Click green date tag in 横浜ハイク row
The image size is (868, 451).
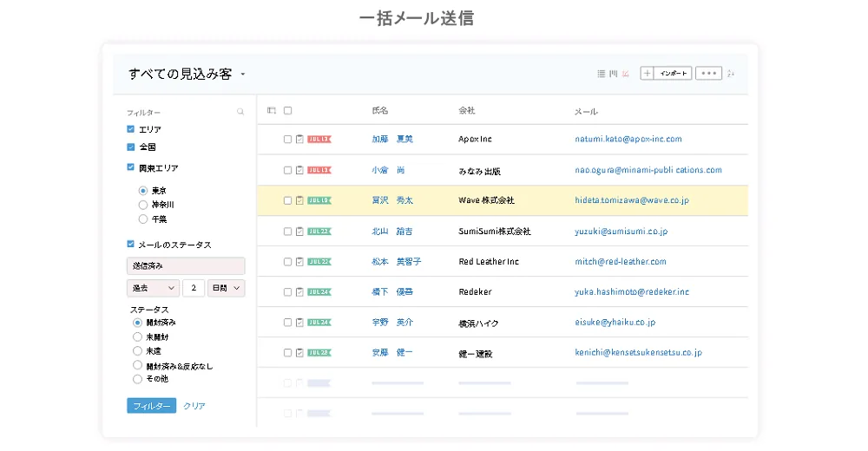[319, 322]
